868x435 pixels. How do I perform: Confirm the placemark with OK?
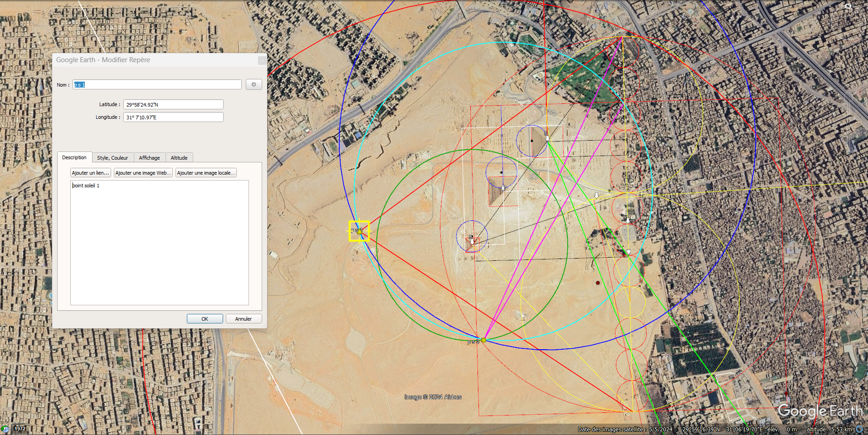pos(205,319)
